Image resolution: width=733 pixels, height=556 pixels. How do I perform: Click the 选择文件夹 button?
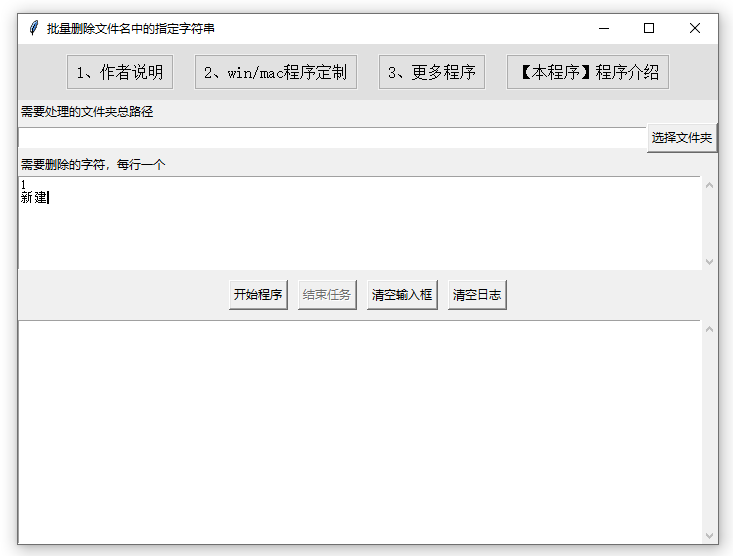pos(682,138)
